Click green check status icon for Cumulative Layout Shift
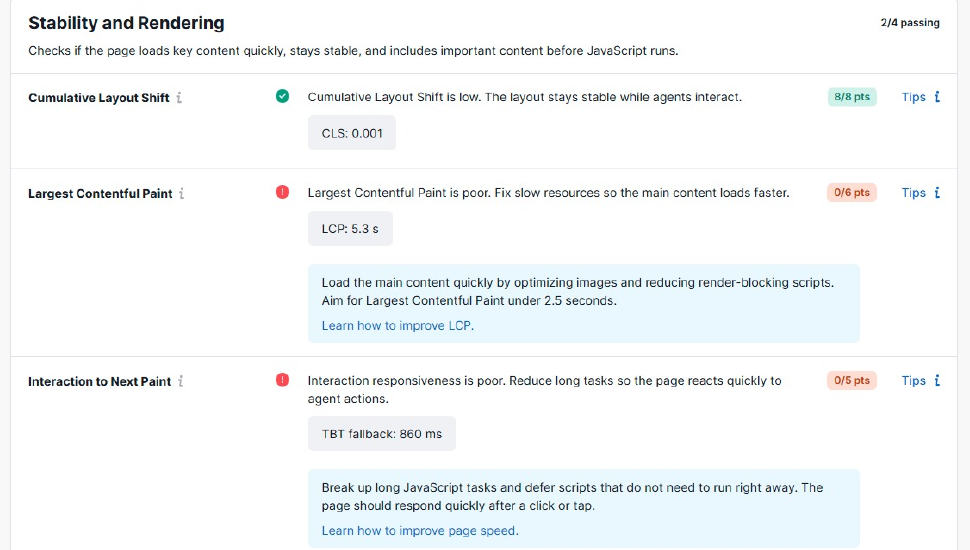Screen dimensions: 970x550 (282, 97)
